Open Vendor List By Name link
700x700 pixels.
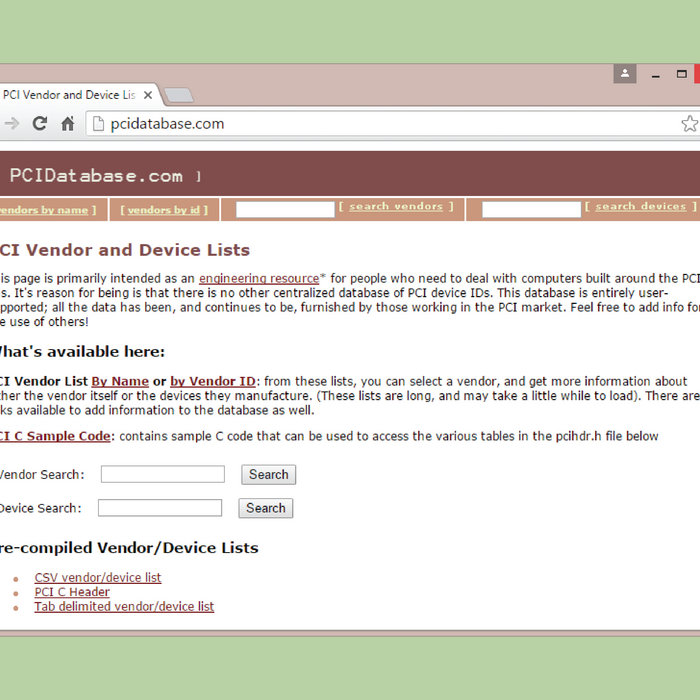tap(120, 381)
